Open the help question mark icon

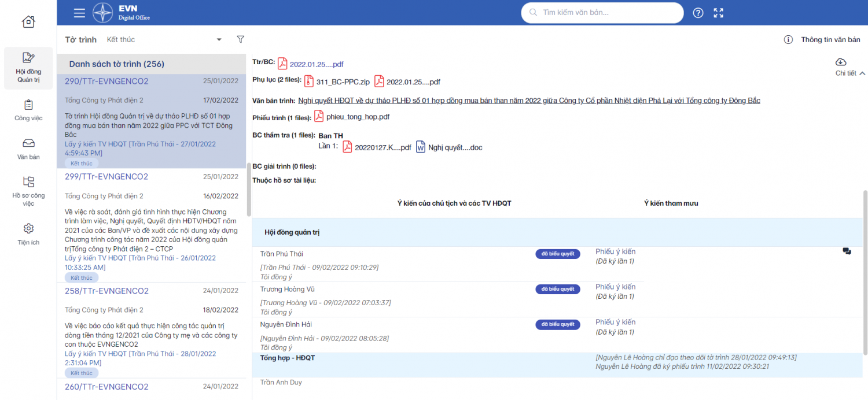[x=698, y=13]
